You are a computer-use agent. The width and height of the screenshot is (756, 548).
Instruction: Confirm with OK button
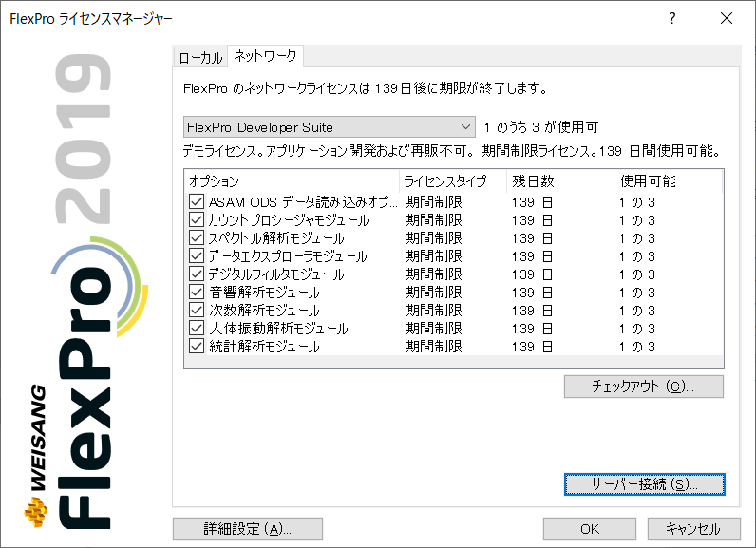tap(590, 529)
